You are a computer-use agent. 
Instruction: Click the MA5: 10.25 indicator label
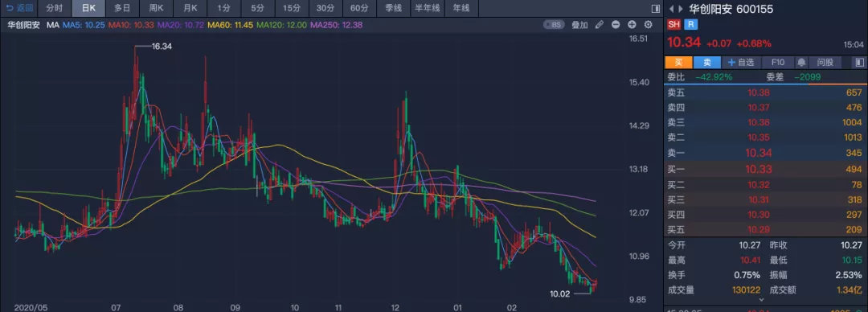84,25
